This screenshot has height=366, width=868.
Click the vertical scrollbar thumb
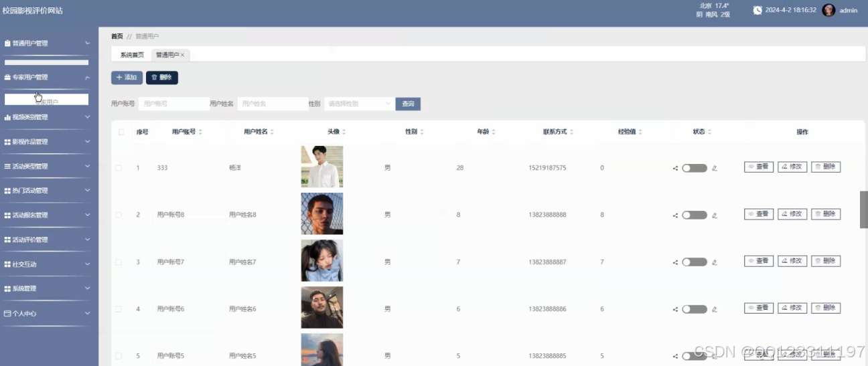click(x=864, y=210)
